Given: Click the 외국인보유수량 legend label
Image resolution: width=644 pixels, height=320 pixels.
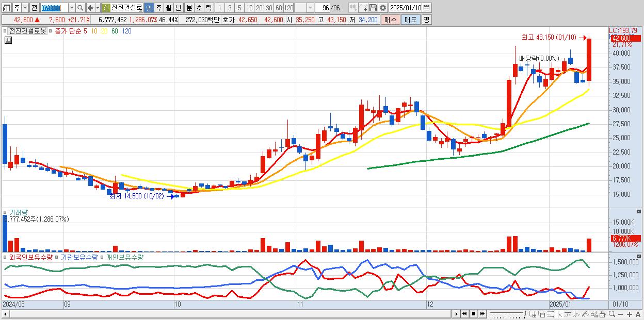Looking at the screenshot, I should [x=30, y=257].
